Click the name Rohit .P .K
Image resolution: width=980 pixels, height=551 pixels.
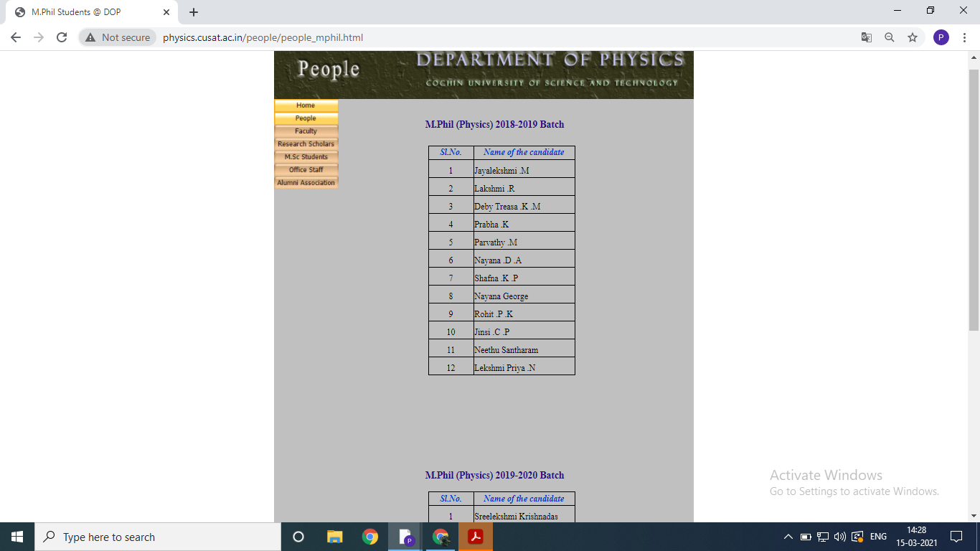494,314
